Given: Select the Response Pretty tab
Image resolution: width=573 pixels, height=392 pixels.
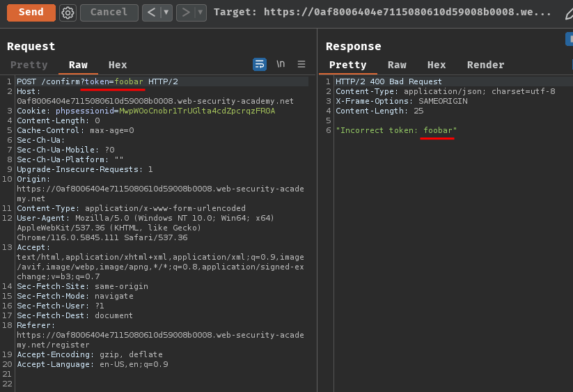Looking at the screenshot, I should pyautogui.click(x=347, y=65).
